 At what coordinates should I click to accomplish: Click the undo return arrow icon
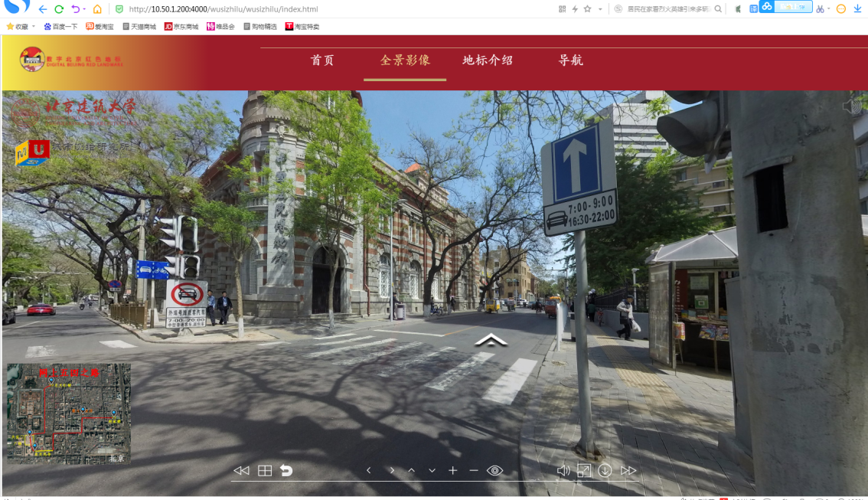point(286,470)
